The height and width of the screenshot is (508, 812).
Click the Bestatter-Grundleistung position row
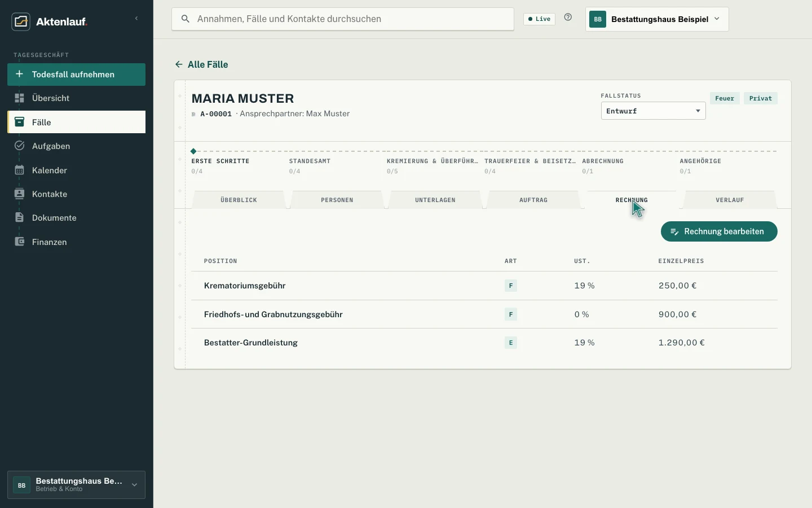coord(484,343)
